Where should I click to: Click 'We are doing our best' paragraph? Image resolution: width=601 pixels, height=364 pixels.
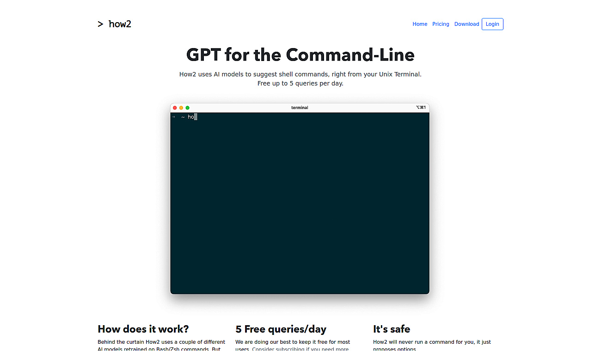pos(293,346)
